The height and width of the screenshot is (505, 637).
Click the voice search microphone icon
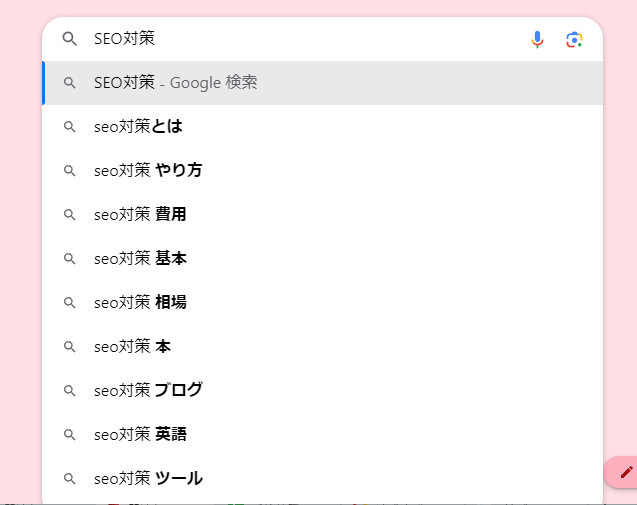(x=537, y=39)
